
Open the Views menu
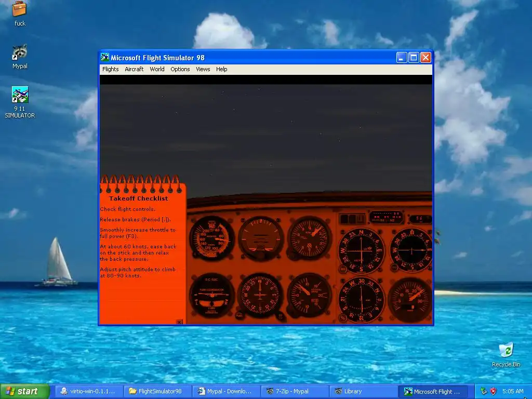(203, 69)
